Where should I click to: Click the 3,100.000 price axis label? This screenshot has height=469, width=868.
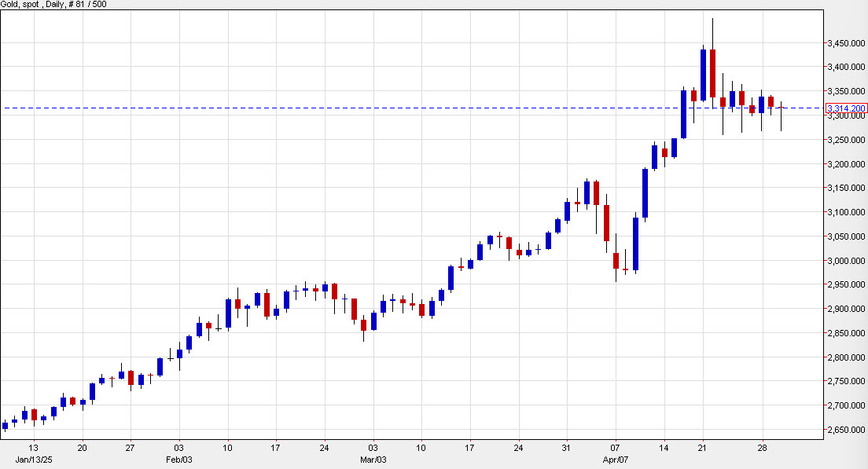point(847,212)
